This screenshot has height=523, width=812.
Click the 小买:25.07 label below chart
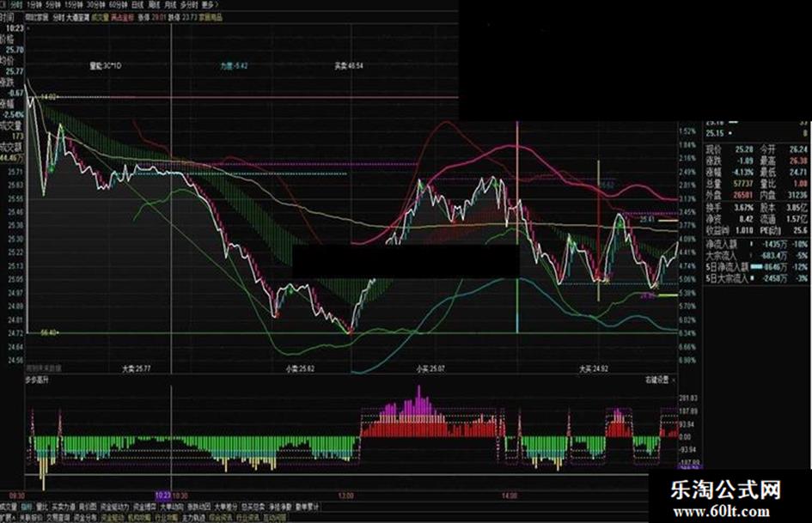pyautogui.click(x=430, y=369)
